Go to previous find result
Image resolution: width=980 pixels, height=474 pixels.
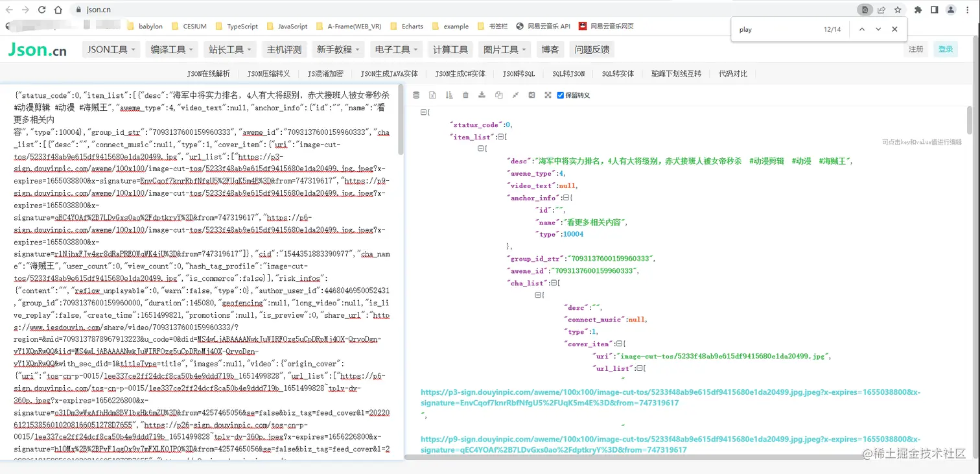point(861,29)
